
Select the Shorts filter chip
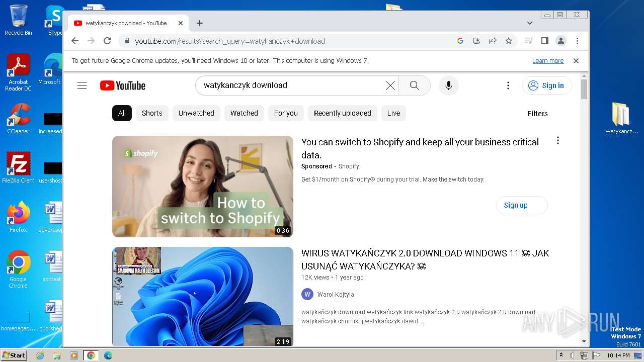coord(152,113)
